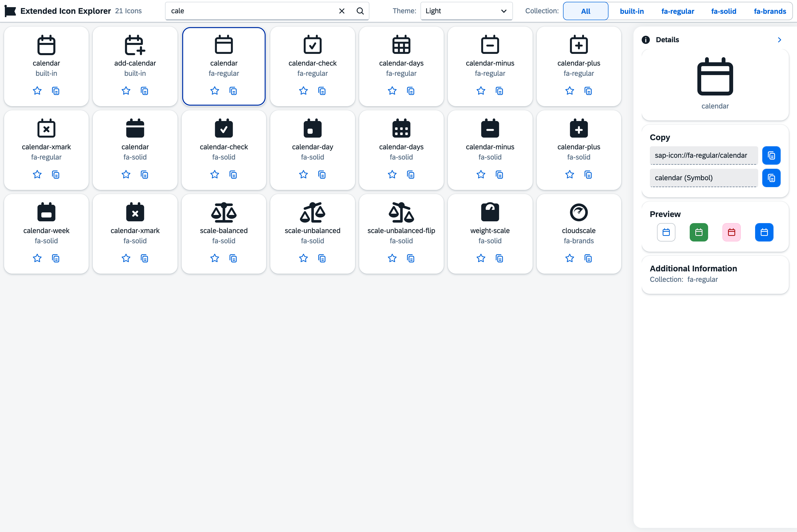
Task: Filter by fa-regular collection
Action: 677,11
